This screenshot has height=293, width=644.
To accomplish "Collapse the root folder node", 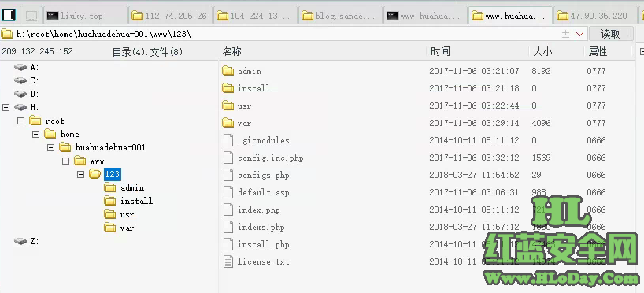I will 21,121.
